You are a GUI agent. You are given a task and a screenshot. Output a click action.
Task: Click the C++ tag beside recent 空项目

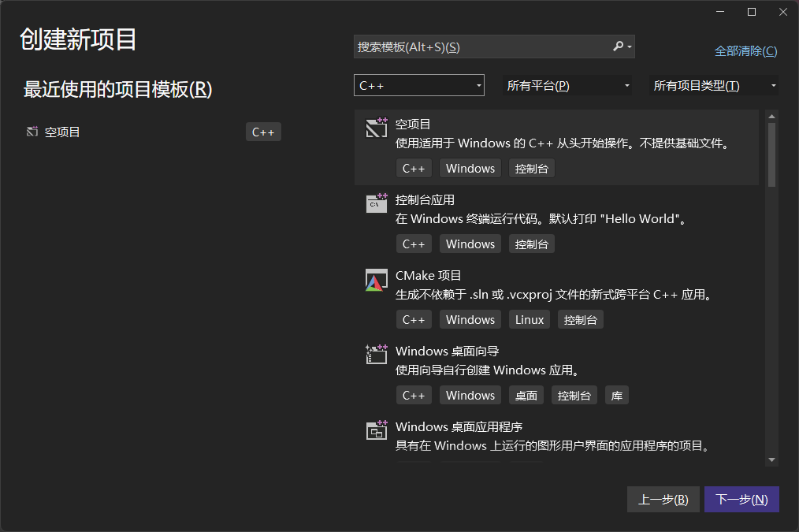pyautogui.click(x=263, y=132)
